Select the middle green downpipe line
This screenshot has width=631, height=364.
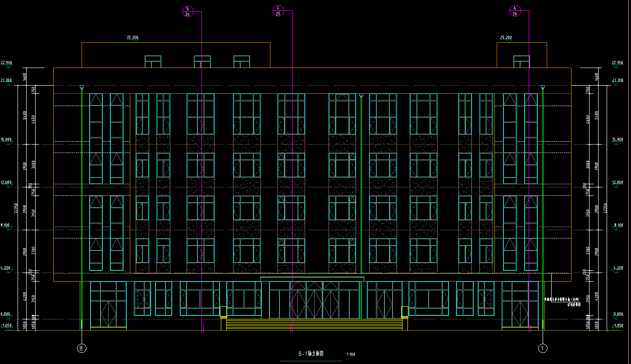[361, 185]
